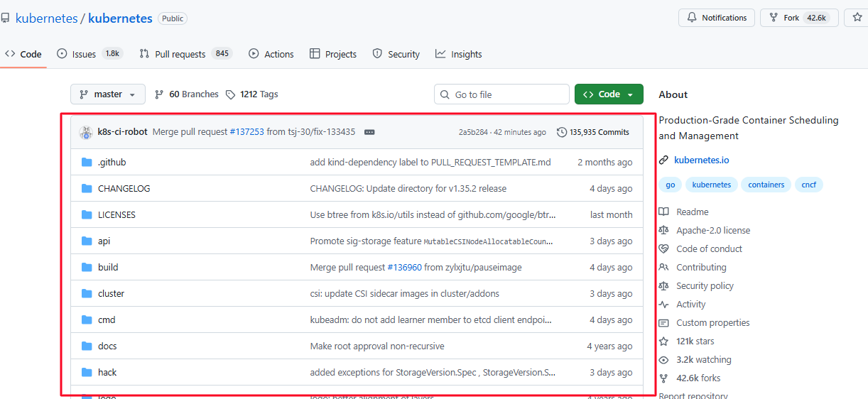The width and height of the screenshot is (868, 399).
Task: Open 'csi: update CSI sidecar images' commit
Action: 405,294
